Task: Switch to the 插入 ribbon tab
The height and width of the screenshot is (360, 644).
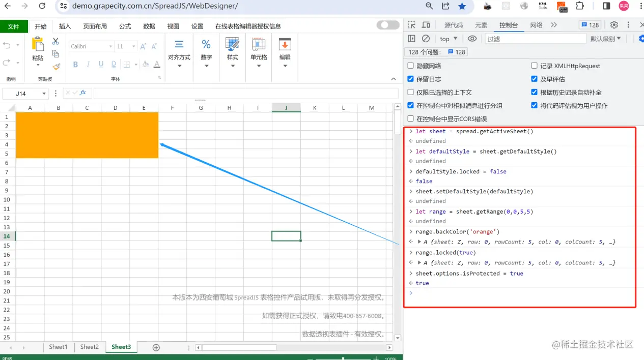Action: coord(65,26)
